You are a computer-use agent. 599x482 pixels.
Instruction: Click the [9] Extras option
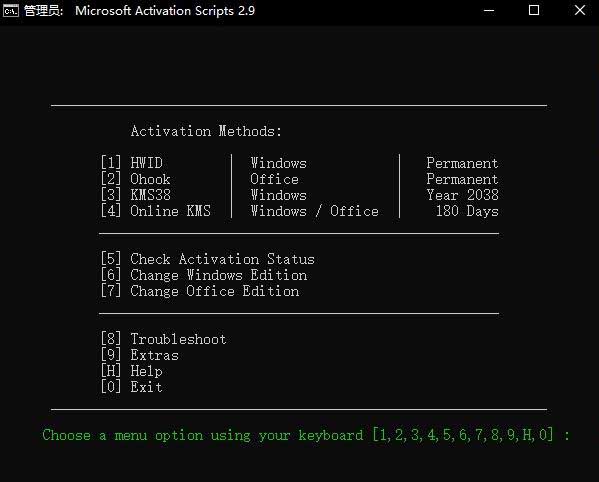(x=139, y=355)
